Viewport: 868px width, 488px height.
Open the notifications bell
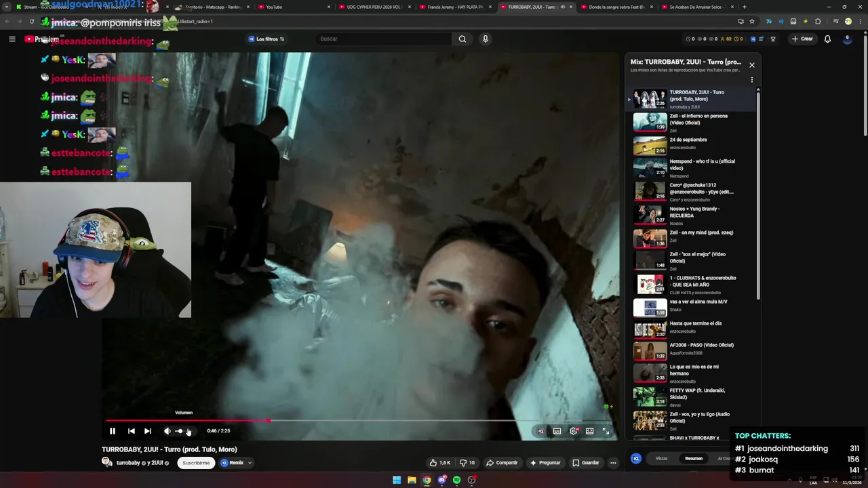[827, 39]
